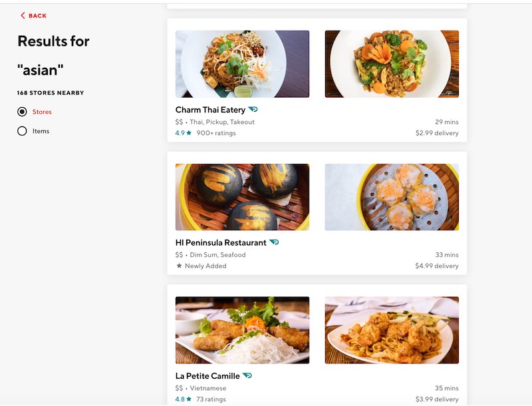This screenshot has width=532, height=406.
Task: Click the DashPass icon beside HI Peninsula Restaurant
Action: 274,243
